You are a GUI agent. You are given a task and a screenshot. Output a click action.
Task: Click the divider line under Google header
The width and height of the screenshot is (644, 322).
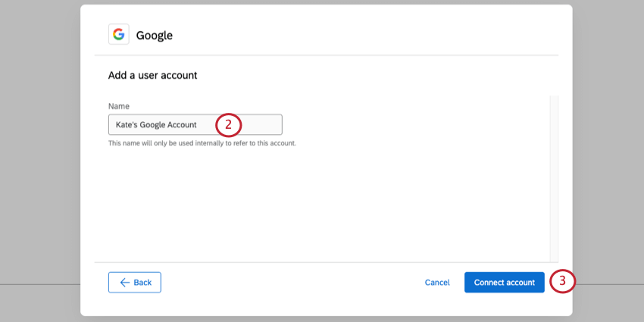[x=326, y=55]
